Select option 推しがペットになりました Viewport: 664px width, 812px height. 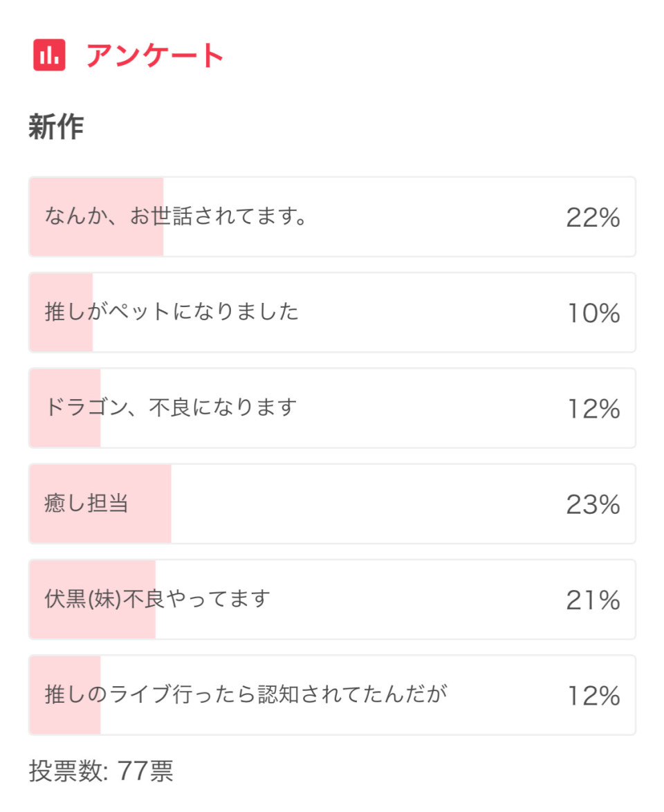pos(332,312)
